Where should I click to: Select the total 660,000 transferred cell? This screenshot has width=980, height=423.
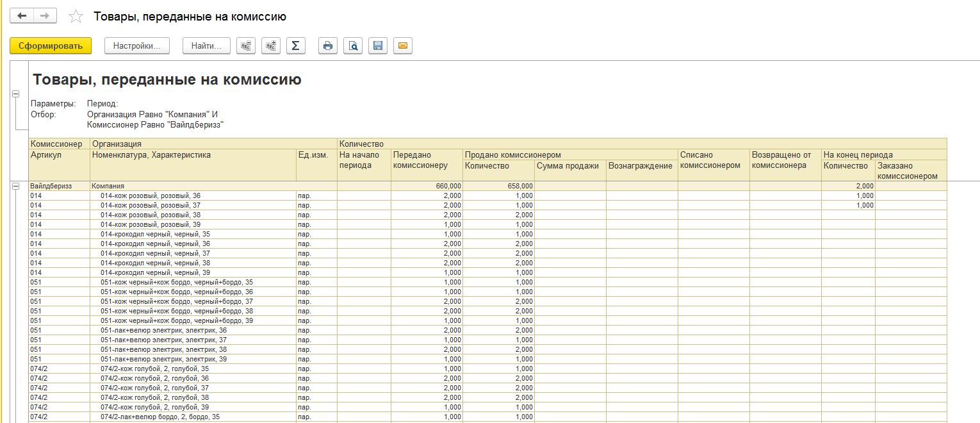coord(427,186)
